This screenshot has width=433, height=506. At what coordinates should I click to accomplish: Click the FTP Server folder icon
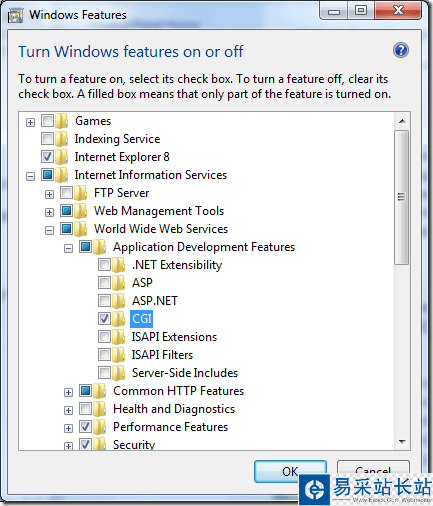[81, 193]
